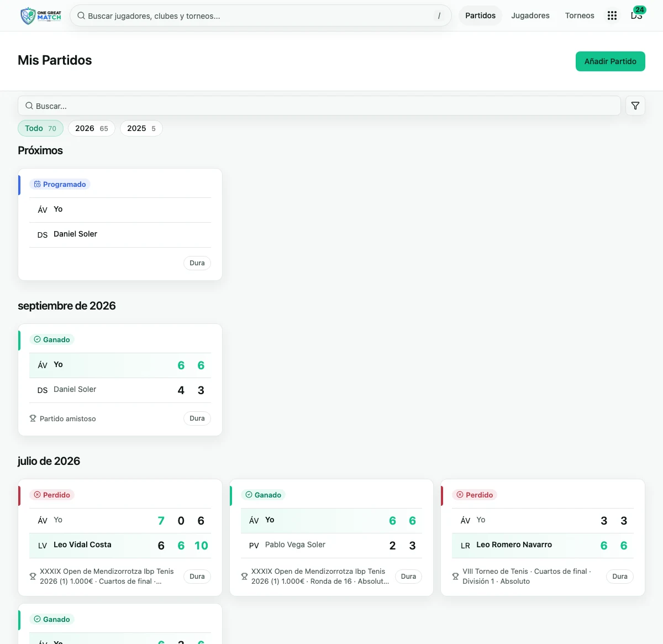663x644 pixels.
Task: Go to the Torneos tab
Action: coord(580,15)
